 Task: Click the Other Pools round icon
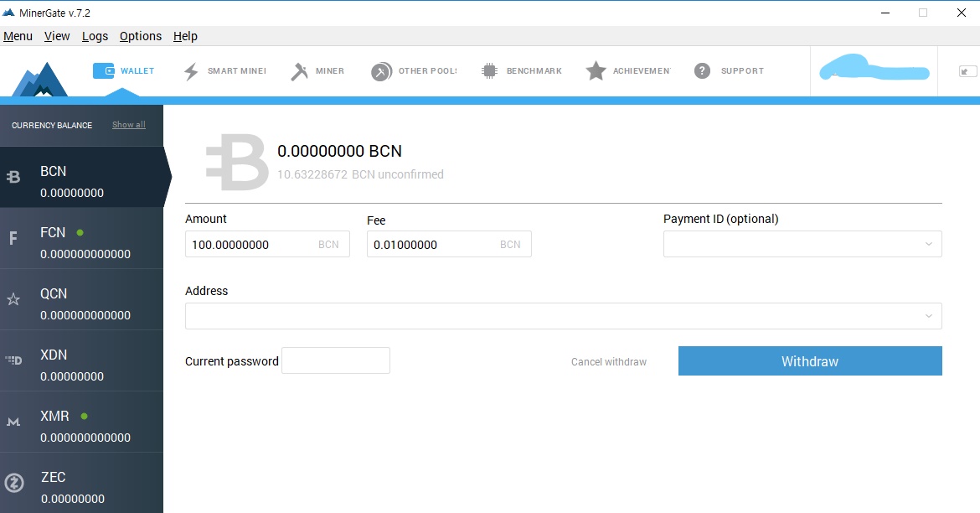coord(381,71)
